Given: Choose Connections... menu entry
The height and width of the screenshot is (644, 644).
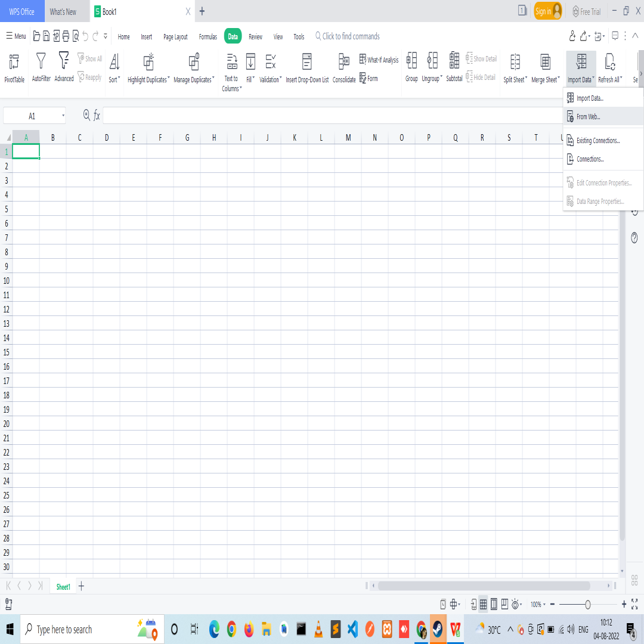Looking at the screenshot, I should point(603,159).
